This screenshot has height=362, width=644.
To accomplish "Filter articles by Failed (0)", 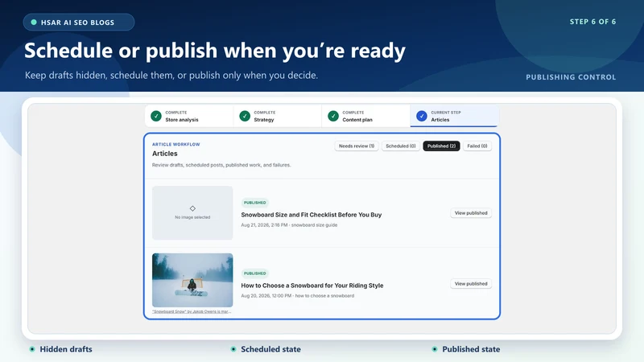I will point(477,146).
